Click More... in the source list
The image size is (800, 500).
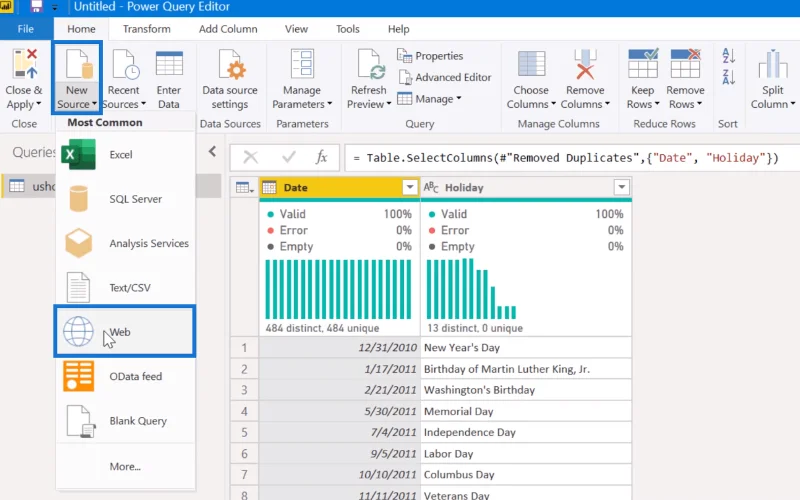pyautogui.click(x=125, y=466)
